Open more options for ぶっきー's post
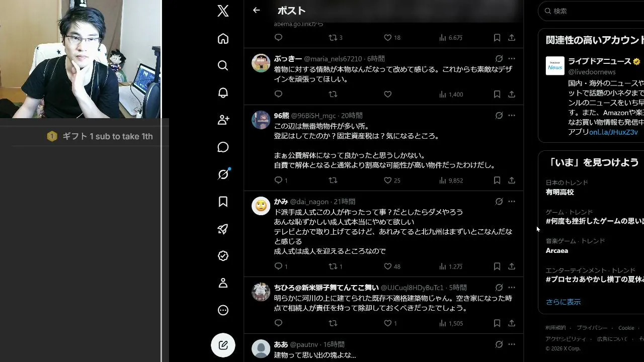644x362 pixels. click(x=511, y=59)
